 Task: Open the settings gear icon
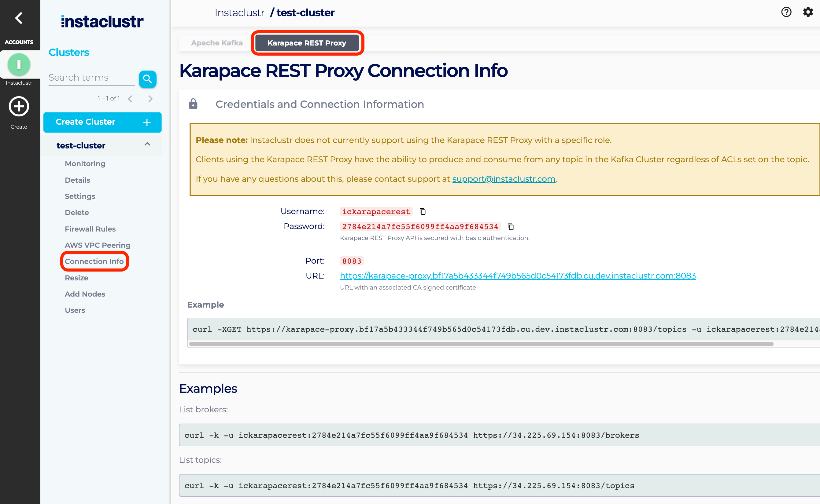[x=808, y=12]
